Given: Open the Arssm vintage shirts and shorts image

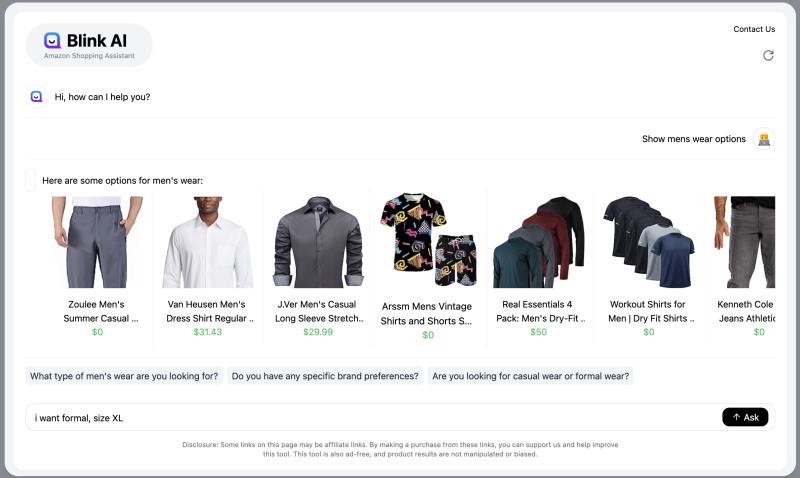Looking at the screenshot, I should coord(428,240).
